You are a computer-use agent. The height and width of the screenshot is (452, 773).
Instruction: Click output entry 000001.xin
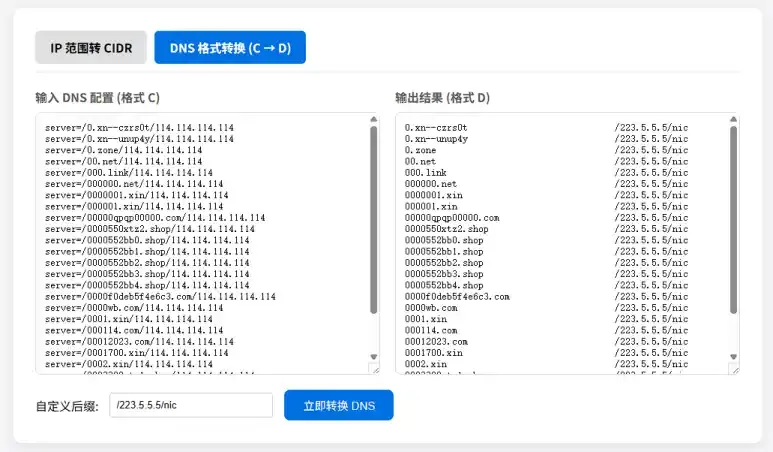pos(431,207)
